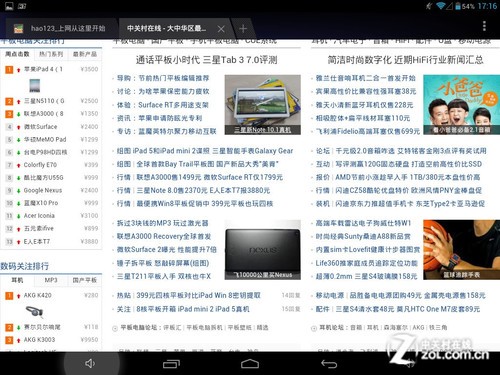
Task: Open the 小爸爸 promo image
Action: point(462,105)
